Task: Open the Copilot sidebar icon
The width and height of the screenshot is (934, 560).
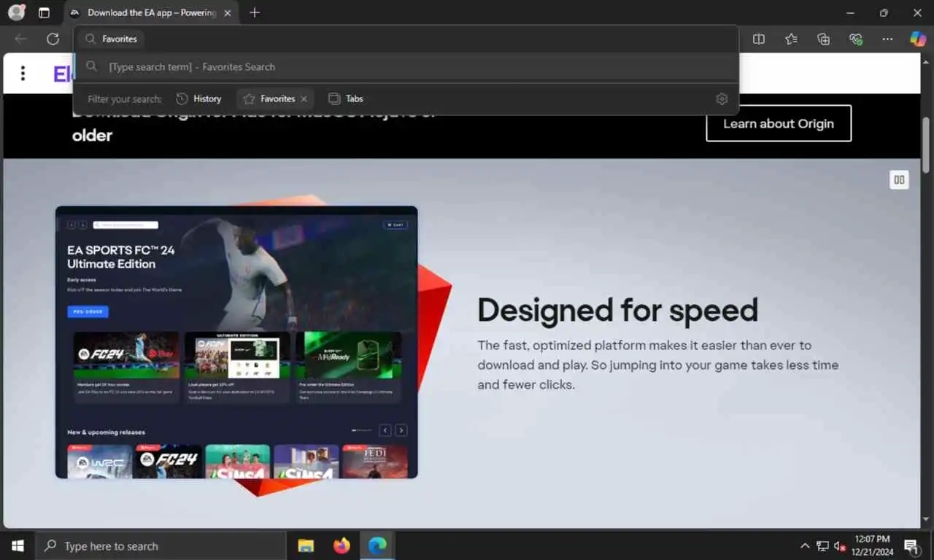Action: tap(918, 39)
